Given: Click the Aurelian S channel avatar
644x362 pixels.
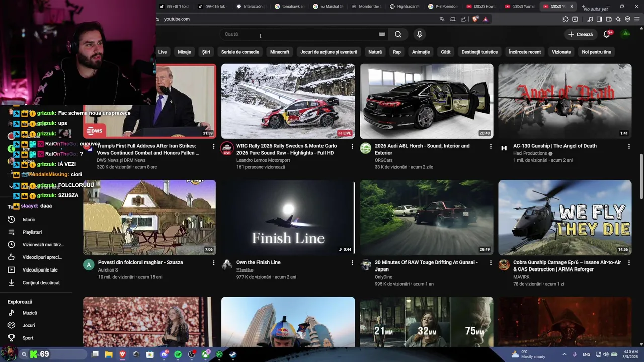Looking at the screenshot, I should [x=89, y=265].
